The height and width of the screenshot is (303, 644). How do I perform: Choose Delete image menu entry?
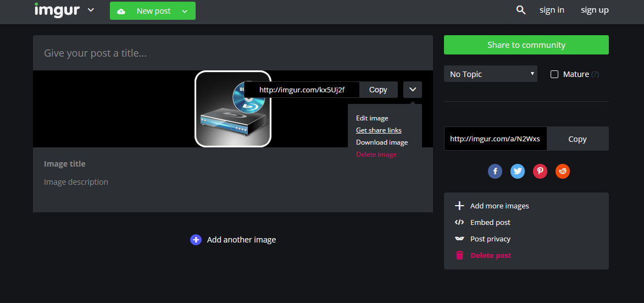(376, 155)
